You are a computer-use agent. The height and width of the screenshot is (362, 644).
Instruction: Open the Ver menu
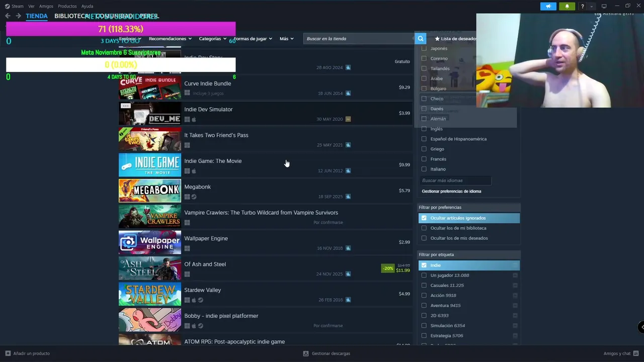pyautogui.click(x=31, y=6)
